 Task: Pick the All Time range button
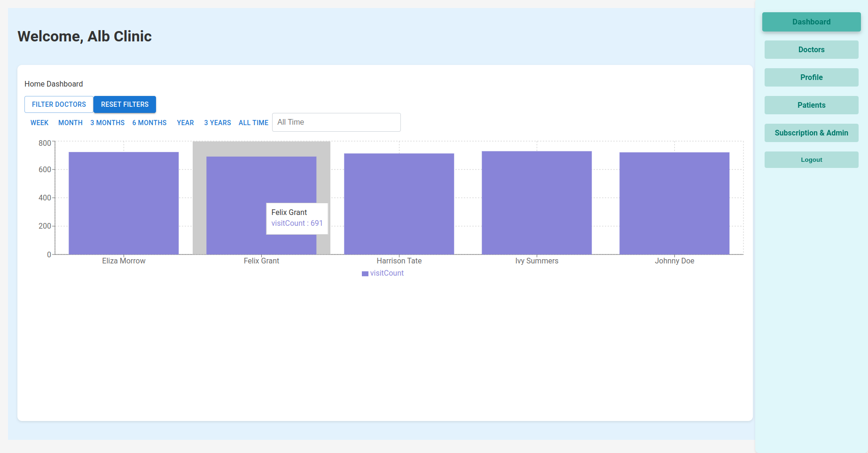pos(253,122)
